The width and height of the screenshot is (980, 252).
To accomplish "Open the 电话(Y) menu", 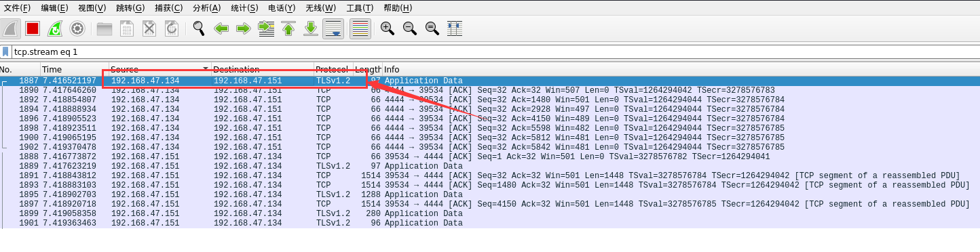I will click(x=282, y=8).
